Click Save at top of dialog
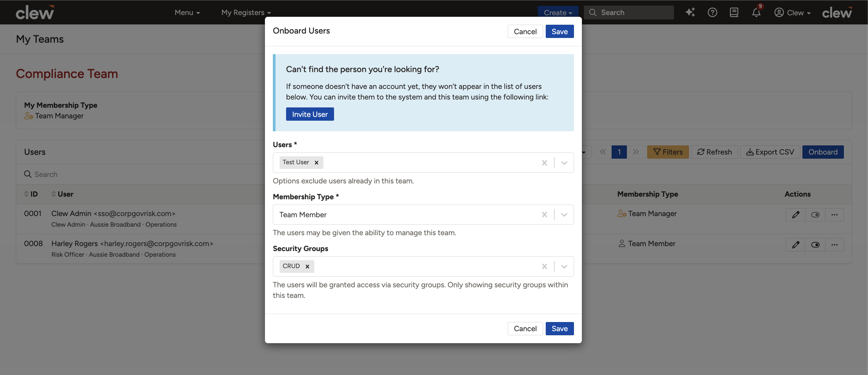Screen dimensions: 868x375 (x=559, y=31)
